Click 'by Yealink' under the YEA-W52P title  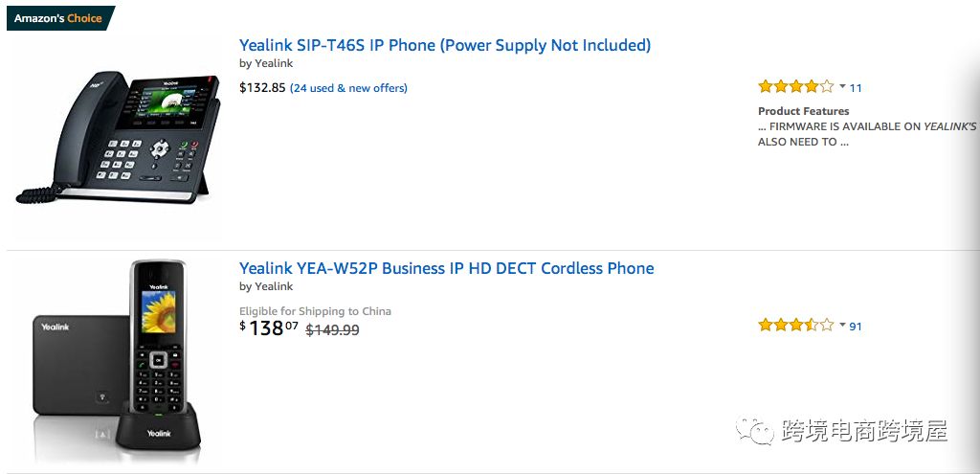266,286
